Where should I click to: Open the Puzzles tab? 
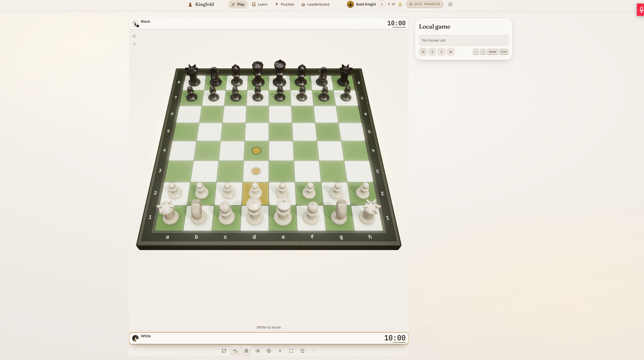point(284,4)
